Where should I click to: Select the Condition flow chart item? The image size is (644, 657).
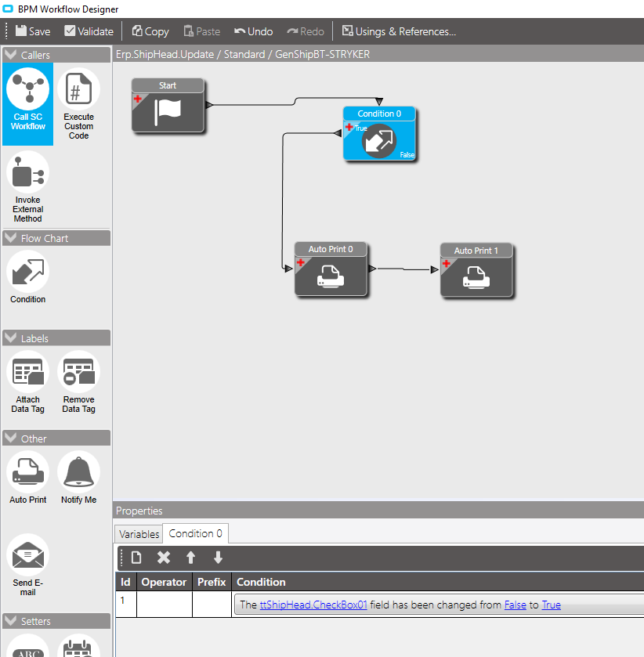tap(27, 277)
